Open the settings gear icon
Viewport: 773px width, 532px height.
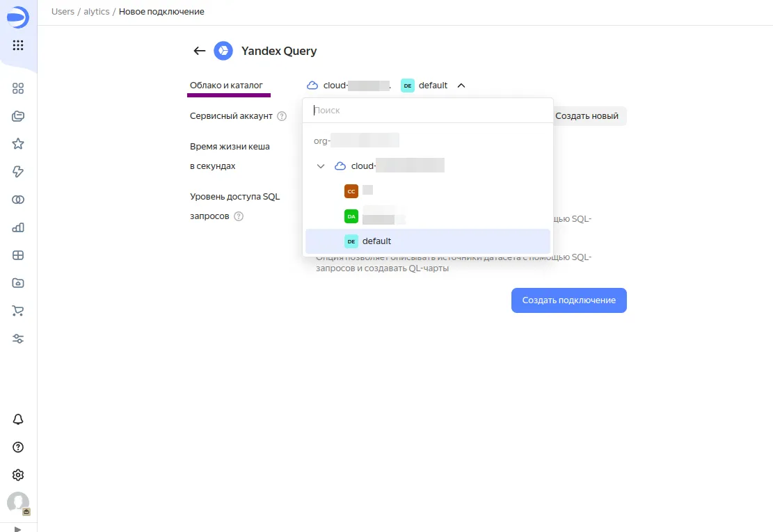point(18,475)
